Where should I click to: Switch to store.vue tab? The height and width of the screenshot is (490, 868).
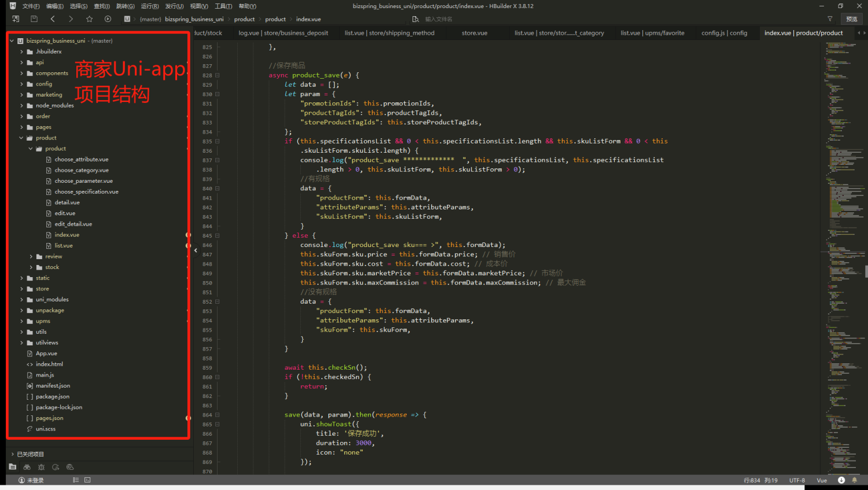coord(475,33)
